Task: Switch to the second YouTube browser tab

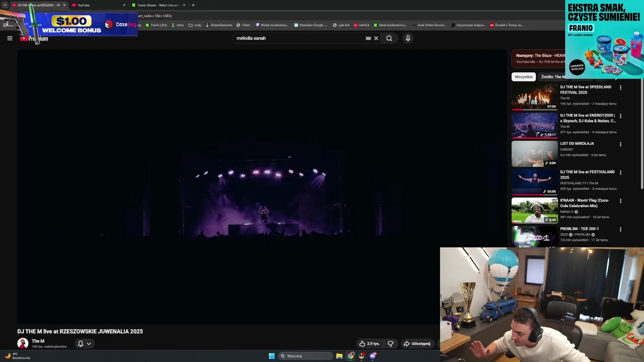Action: coord(98,5)
